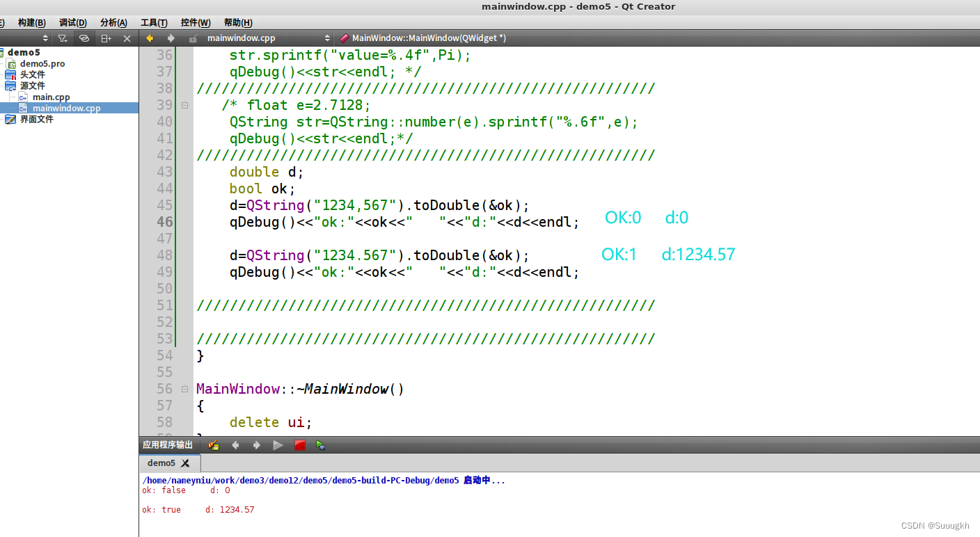Image resolution: width=980 pixels, height=537 pixels.
Task: Open the 分析(A) menu
Action: point(114,23)
